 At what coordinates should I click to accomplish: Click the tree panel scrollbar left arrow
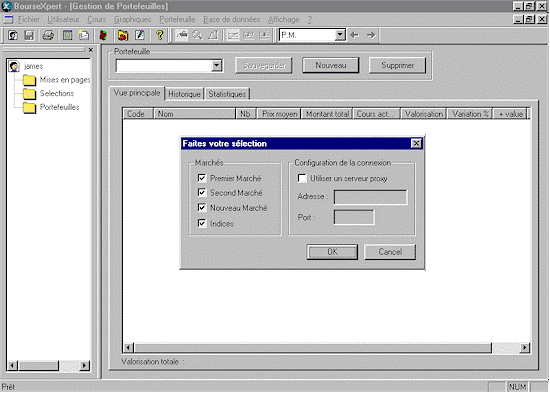pyautogui.click(x=12, y=366)
